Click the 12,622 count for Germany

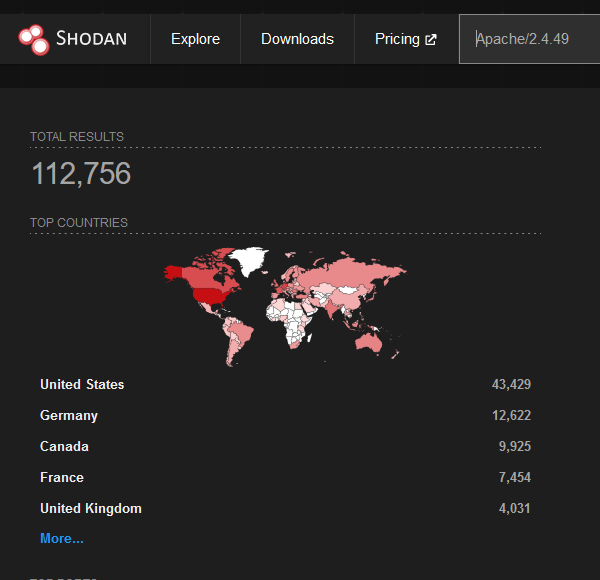pyautogui.click(x=511, y=415)
